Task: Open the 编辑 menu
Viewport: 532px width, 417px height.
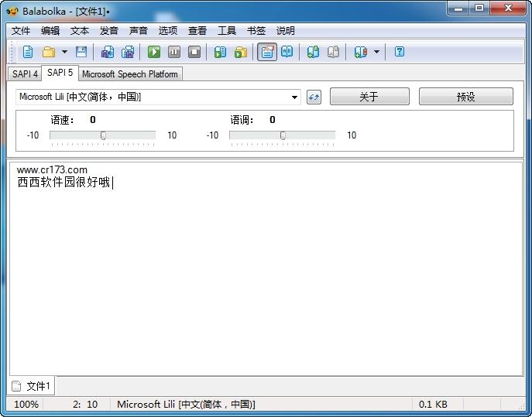Action: coord(50,31)
